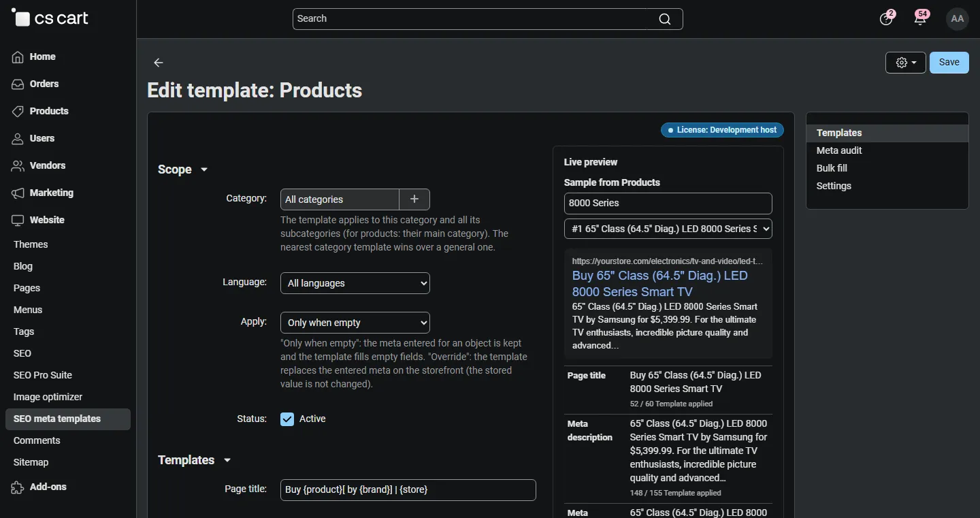Image resolution: width=980 pixels, height=518 pixels.
Task: Click the CS-Cart logo
Action: 50,18
